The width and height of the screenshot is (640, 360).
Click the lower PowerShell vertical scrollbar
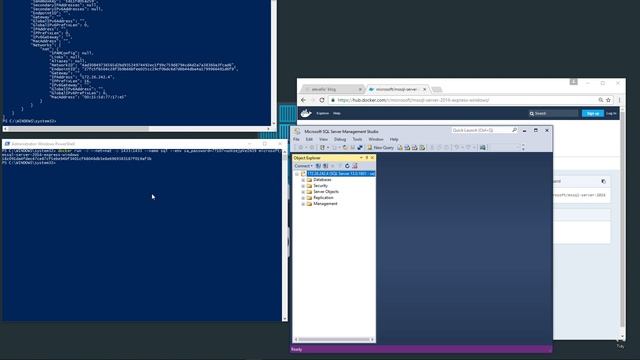pos(284,236)
